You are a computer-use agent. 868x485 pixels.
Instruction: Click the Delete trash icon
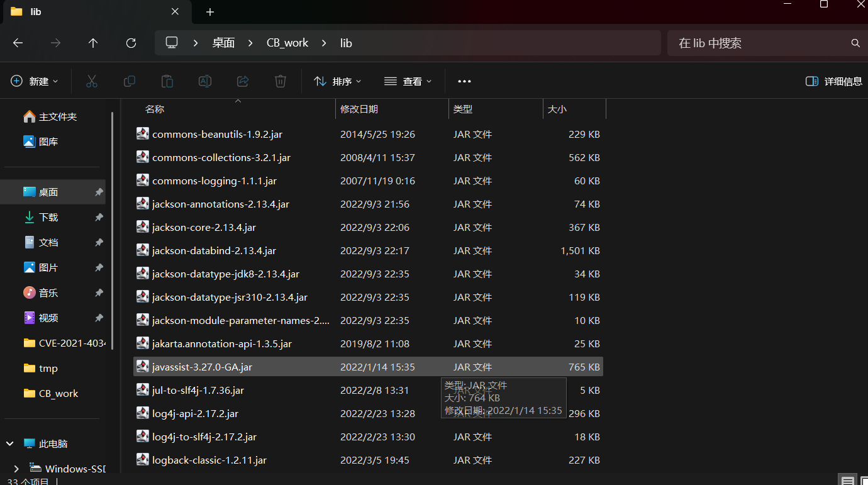point(281,81)
